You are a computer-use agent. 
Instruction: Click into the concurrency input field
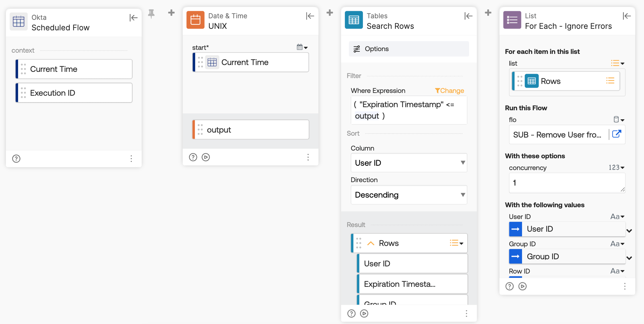[x=567, y=183]
